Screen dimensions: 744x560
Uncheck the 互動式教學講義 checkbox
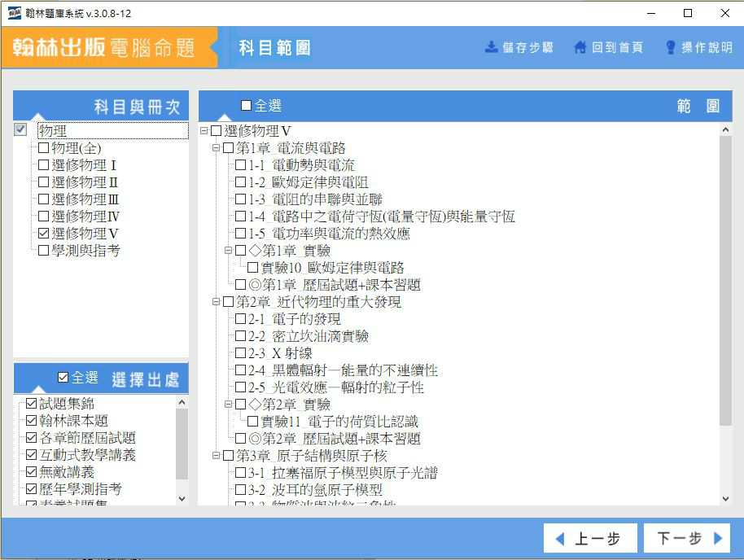pos(31,455)
